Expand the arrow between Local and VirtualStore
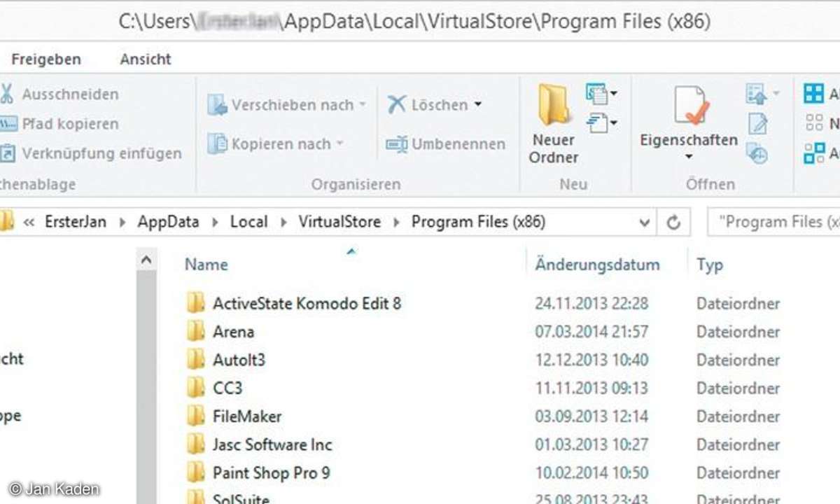 coord(284,223)
